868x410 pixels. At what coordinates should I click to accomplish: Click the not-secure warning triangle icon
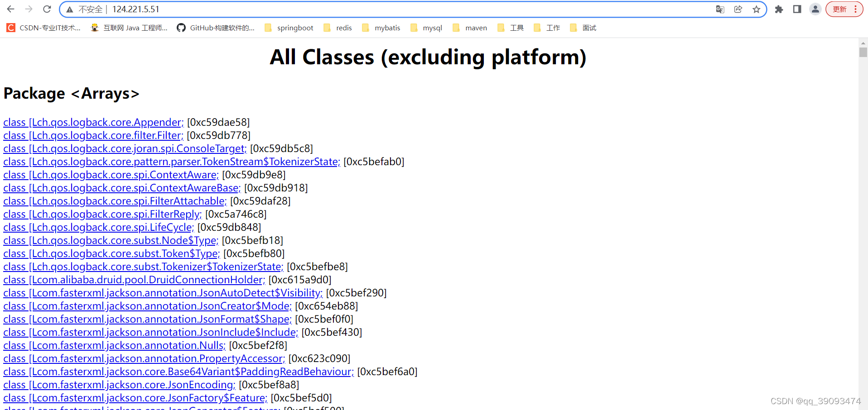pos(69,10)
